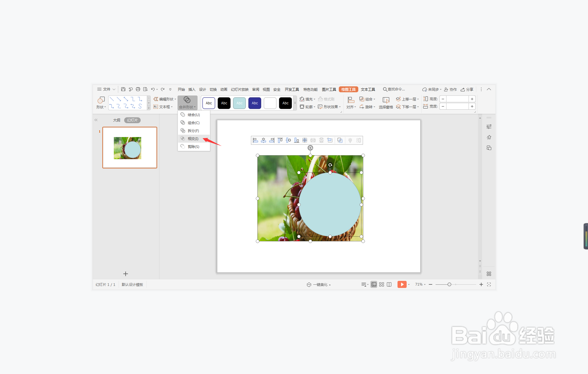This screenshot has width=588, height=374.
Task: Click align-left icon in floating toolbar
Action: 255,140
